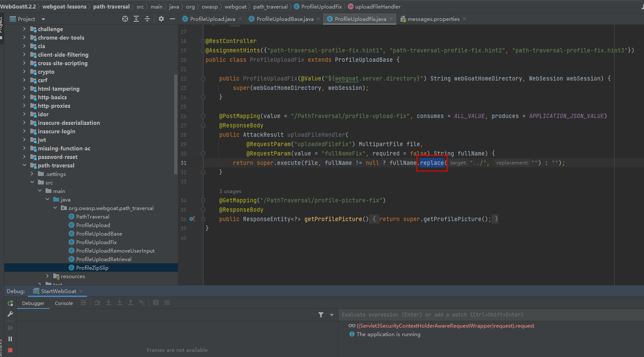Screen dimensions: 644x357
Task: Click the Force Step Into icon
Action: [x=120, y=302]
